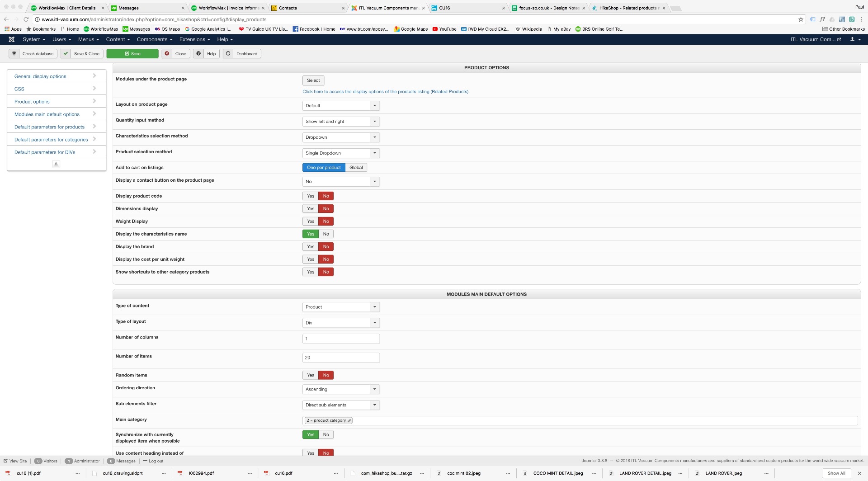Open Type of content dropdown
868x481 pixels.
pyautogui.click(x=341, y=307)
